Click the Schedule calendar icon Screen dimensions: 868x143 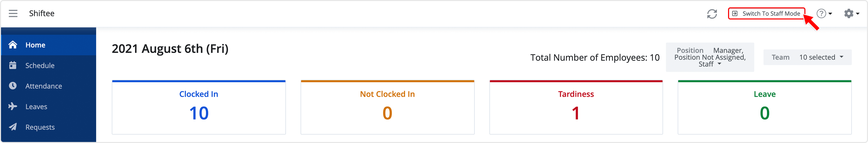pos(13,65)
